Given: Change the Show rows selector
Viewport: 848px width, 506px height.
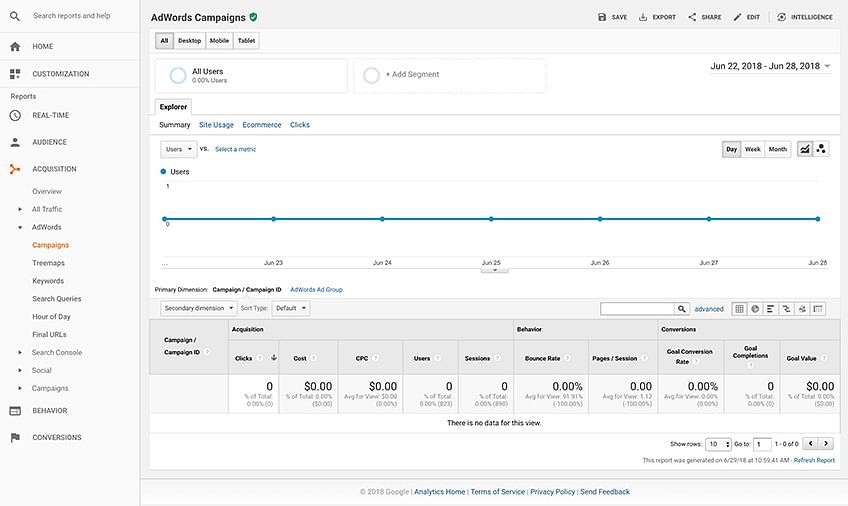Looking at the screenshot, I should pos(718,444).
